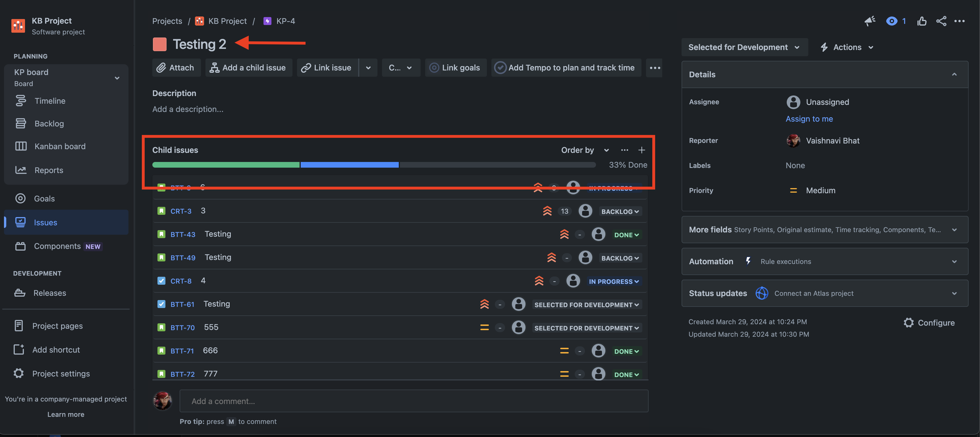The width and height of the screenshot is (980, 437).
Task: Click the CRT-8 task checkbox icon
Action: [x=161, y=281]
